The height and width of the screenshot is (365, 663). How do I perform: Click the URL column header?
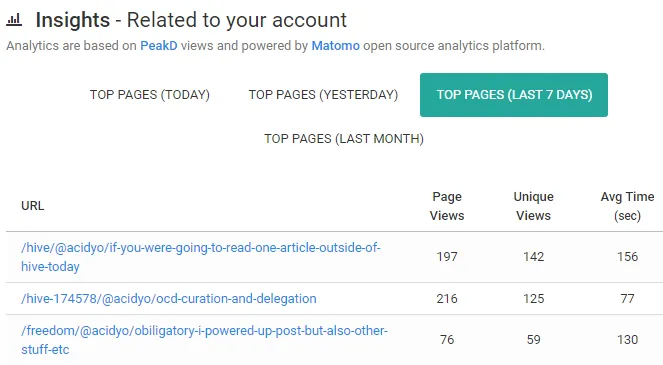[x=33, y=206]
